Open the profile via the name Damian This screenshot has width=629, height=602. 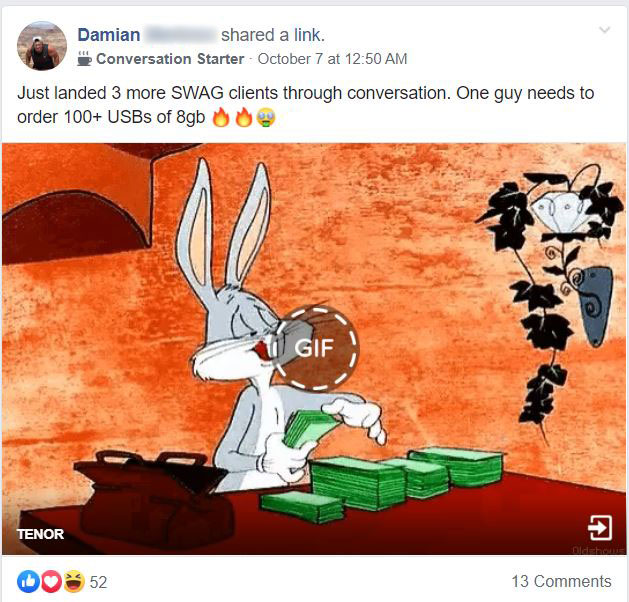[109, 35]
